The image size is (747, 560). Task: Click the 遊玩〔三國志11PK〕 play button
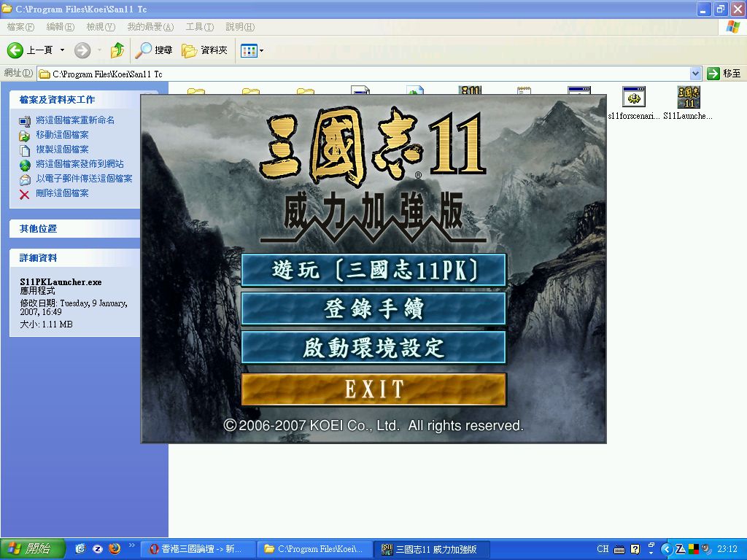coord(373,270)
